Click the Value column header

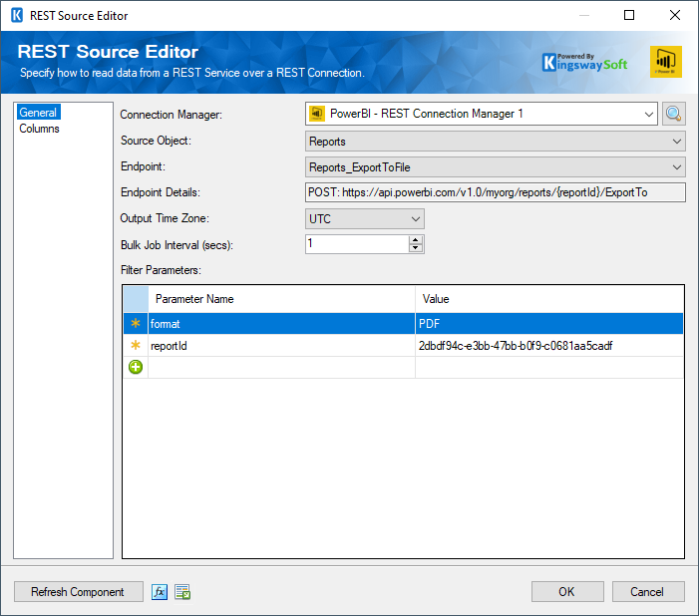pos(549,299)
